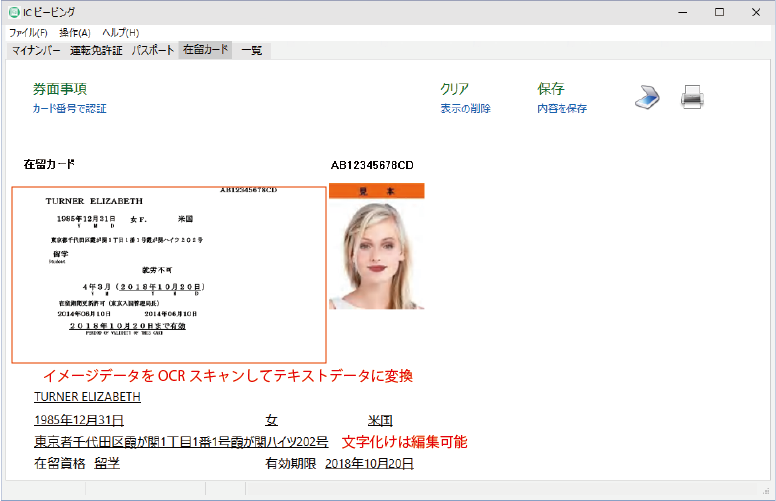The height and width of the screenshot is (501, 776).
Task: Click the birth date field 1985年12月31日
Action: [x=79, y=420]
